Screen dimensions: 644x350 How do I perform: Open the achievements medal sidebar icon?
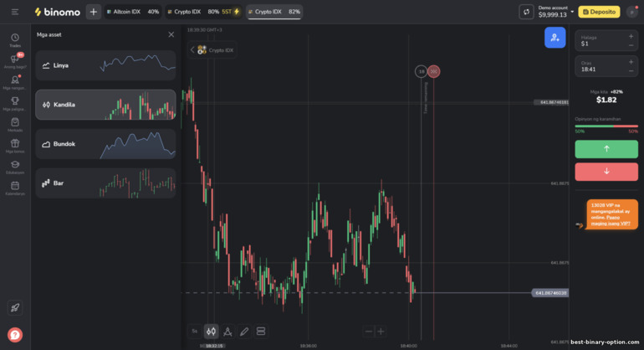[15, 82]
